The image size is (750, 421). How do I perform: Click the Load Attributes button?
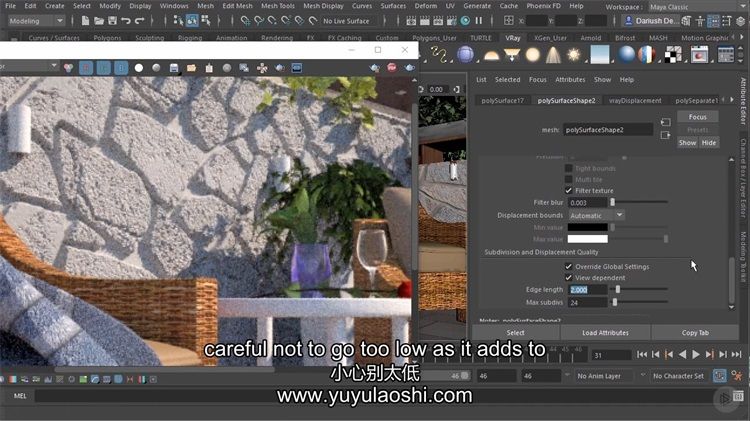coord(606,332)
